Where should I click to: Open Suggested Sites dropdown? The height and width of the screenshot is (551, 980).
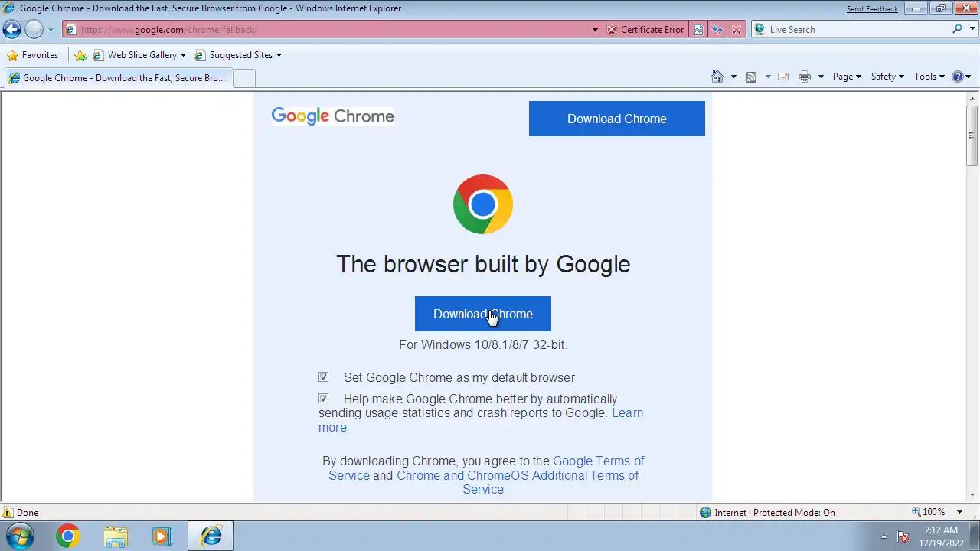239,55
